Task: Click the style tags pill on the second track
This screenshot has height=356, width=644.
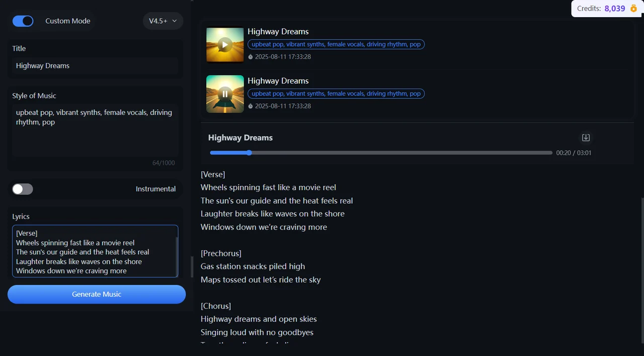Action: pos(336,94)
